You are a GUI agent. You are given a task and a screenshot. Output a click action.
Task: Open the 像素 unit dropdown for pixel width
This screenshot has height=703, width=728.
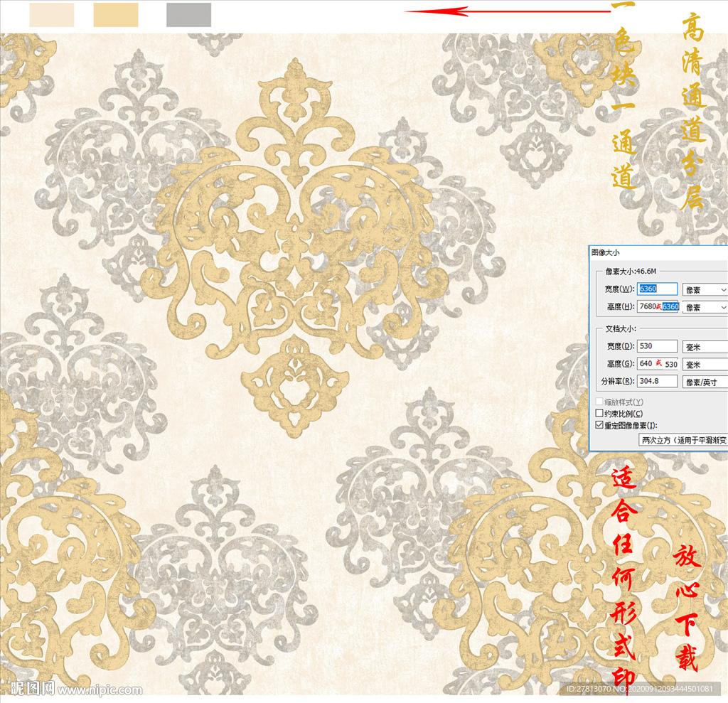pyautogui.click(x=705, y=290)
